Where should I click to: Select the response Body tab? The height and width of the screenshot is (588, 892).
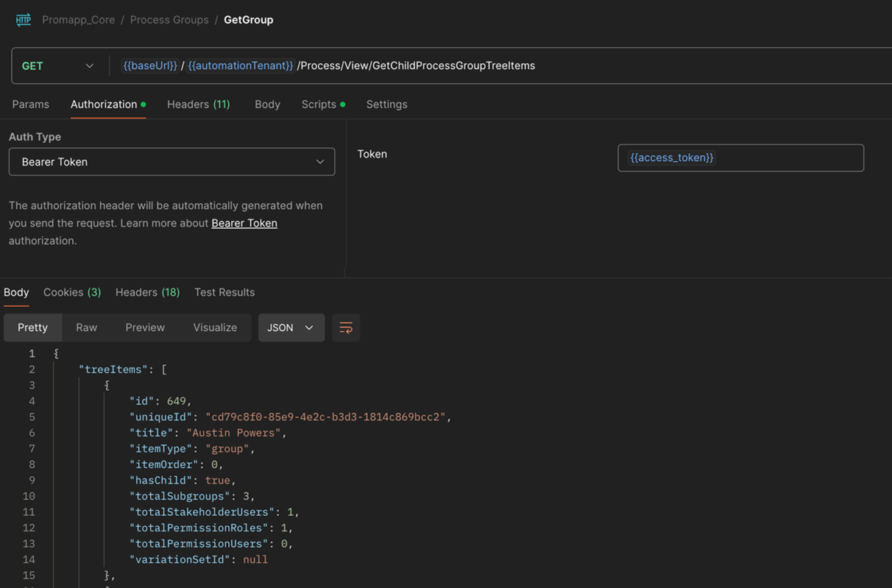(x=16, y=292)
